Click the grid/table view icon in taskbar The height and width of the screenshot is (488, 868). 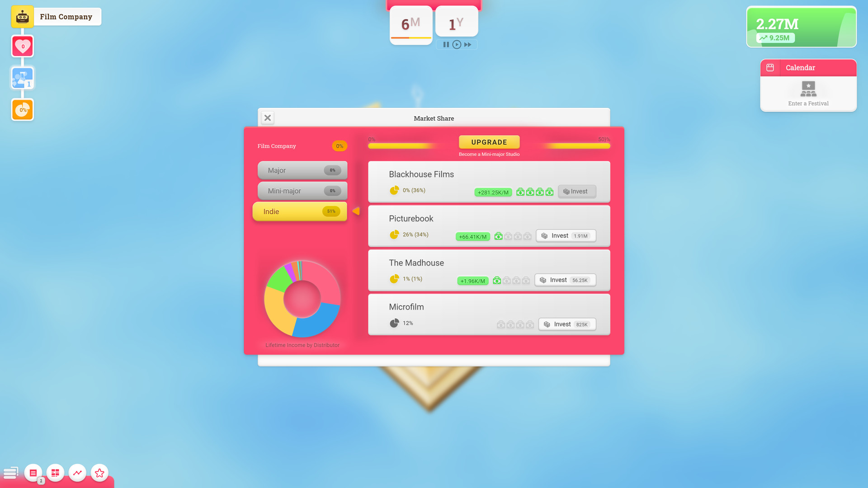(x=56, y=473)
